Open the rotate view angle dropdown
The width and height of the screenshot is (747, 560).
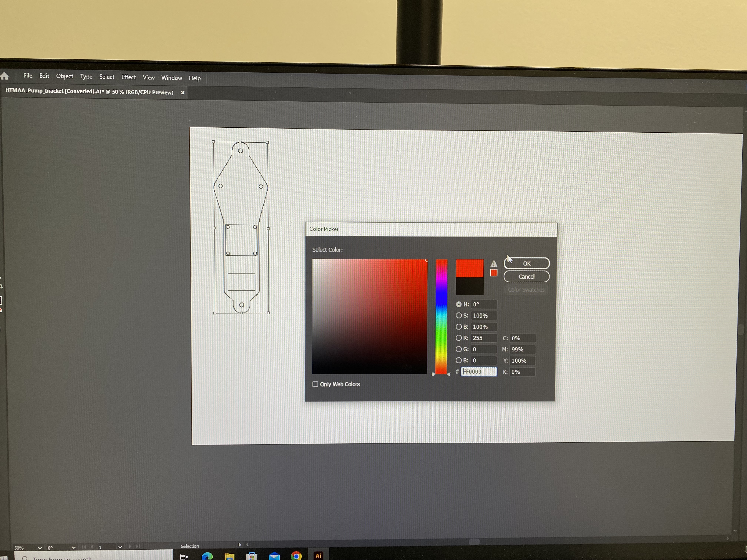coord(74,547)
